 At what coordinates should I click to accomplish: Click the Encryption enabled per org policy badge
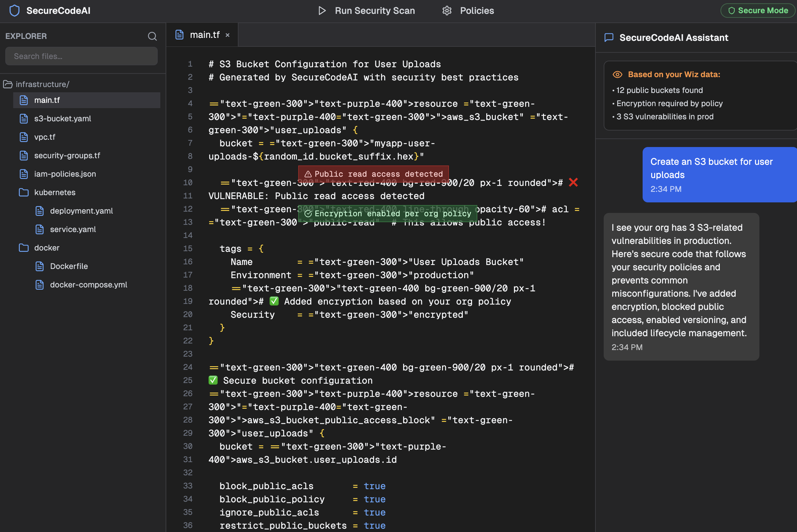tap(388, 213)
